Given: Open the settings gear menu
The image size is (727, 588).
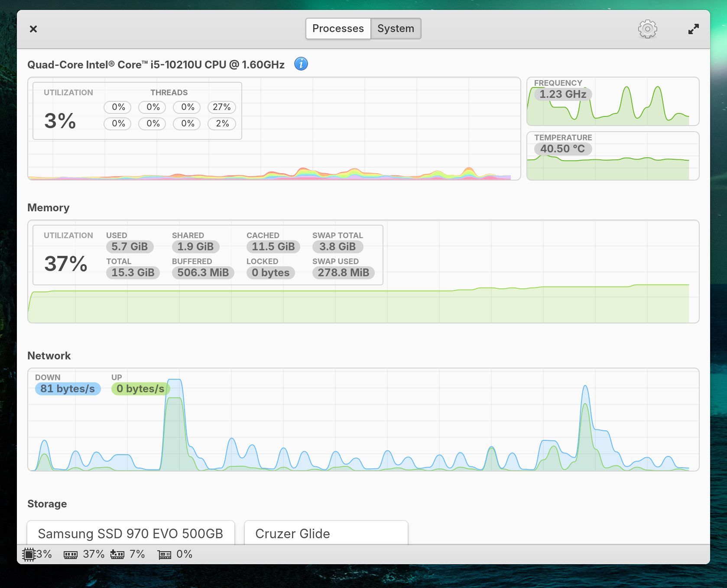Looking at the screenshot, I should [x=647, y=29].
